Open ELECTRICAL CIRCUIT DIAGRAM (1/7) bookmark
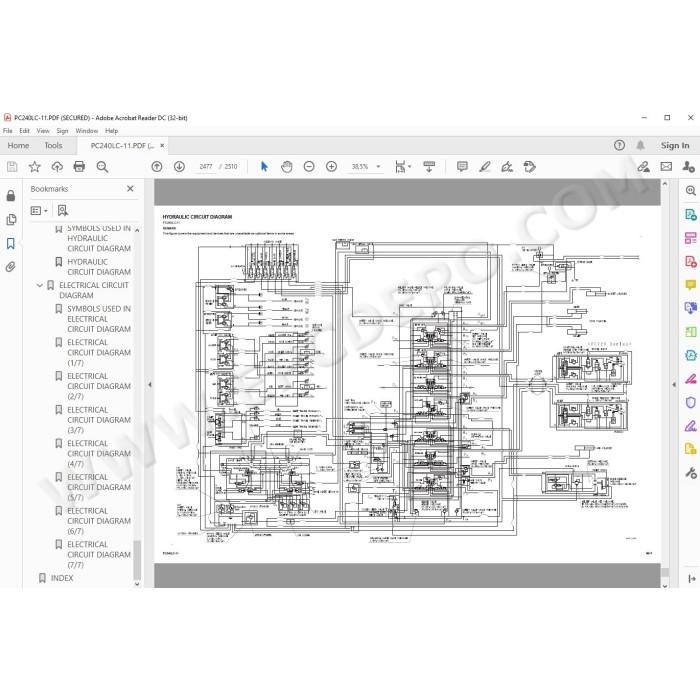Viewport: 700px width, 700px height. (99, 353)
